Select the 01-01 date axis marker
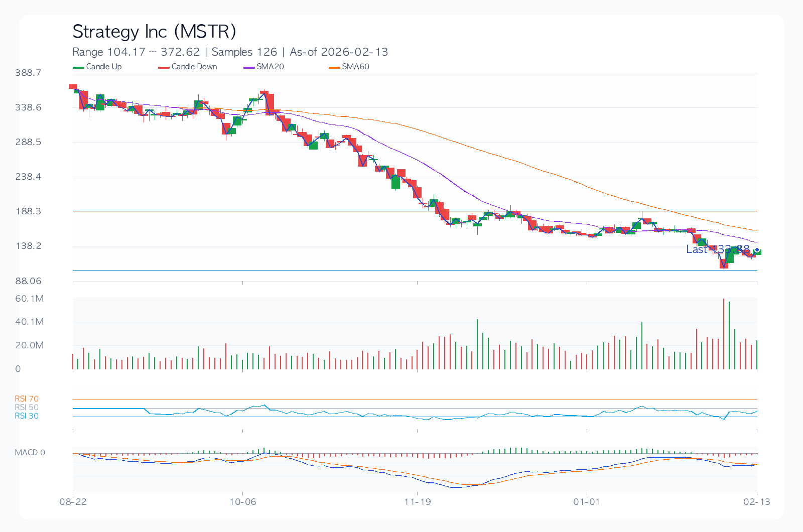Screen dimensions: 803x532 [587, 501]
